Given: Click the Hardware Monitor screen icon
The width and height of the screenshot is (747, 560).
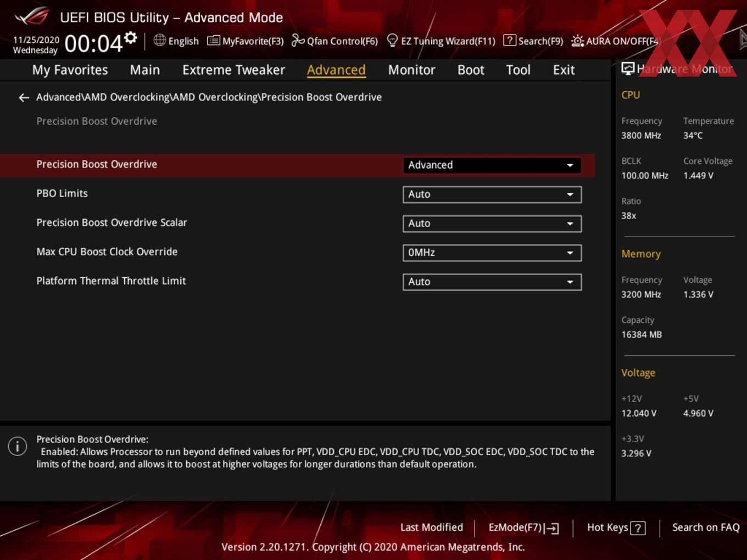Looking at the screenshot, I should tap(628, 69).
